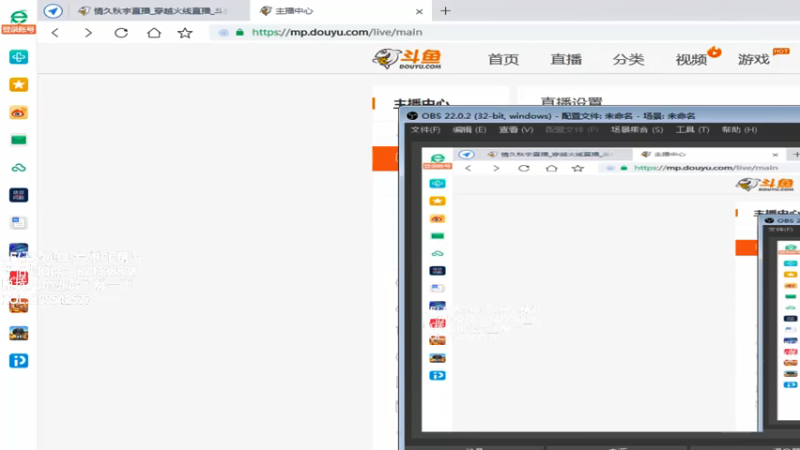Open the white document news sidebar icon

[18, 222]
